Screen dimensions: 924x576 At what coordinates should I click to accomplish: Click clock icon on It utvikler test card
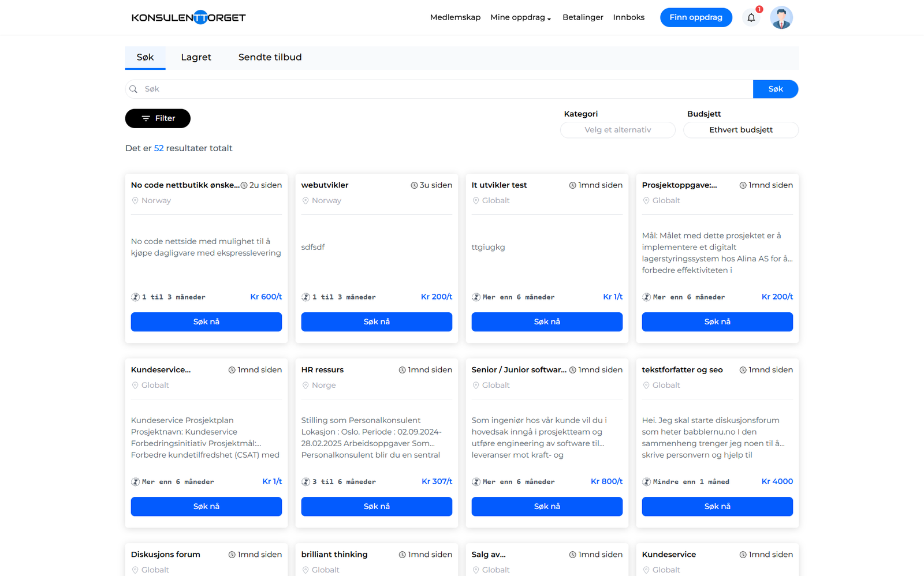[x=572, y=185]
